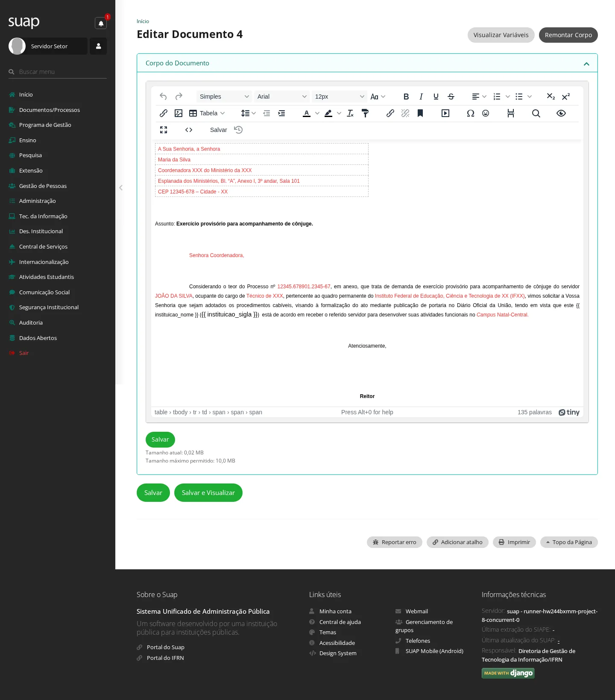Screen dimensions: 615x700
Task: Open special characters via the omega icon
Action: click(x=471, y=113)
